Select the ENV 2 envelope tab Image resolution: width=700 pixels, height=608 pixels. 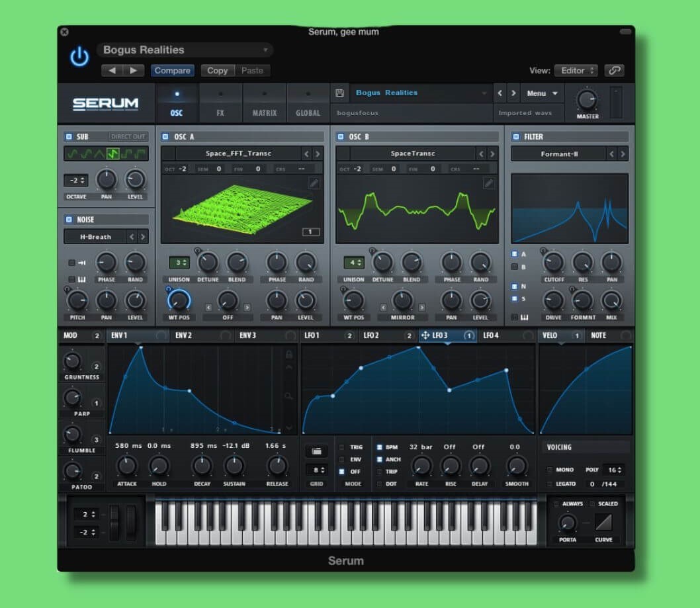(x=184, y=335)
